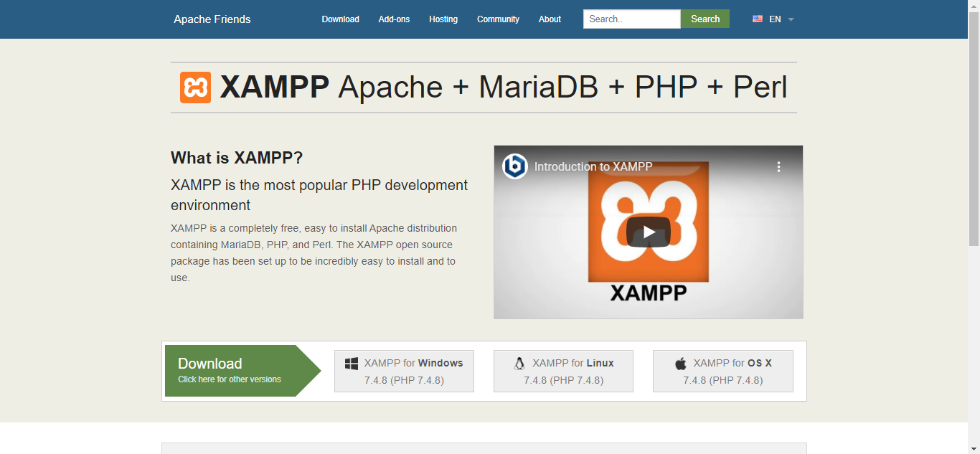The width and height of the screenshot is (980, 454).
Task: Play the Introduction to XAMPP video
Action: pos(649,232)
